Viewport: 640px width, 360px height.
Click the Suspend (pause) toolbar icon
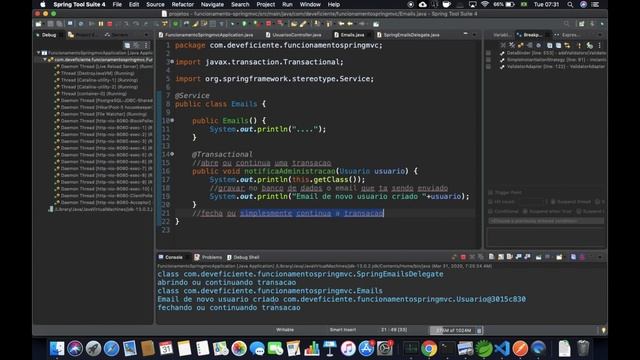click(101, 24)
